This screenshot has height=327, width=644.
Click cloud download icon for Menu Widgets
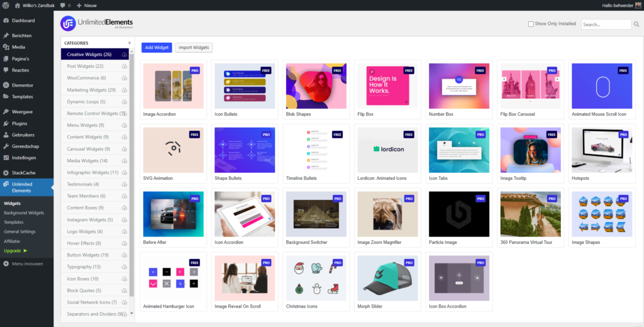pyautogui.click(x=125, y=125)
